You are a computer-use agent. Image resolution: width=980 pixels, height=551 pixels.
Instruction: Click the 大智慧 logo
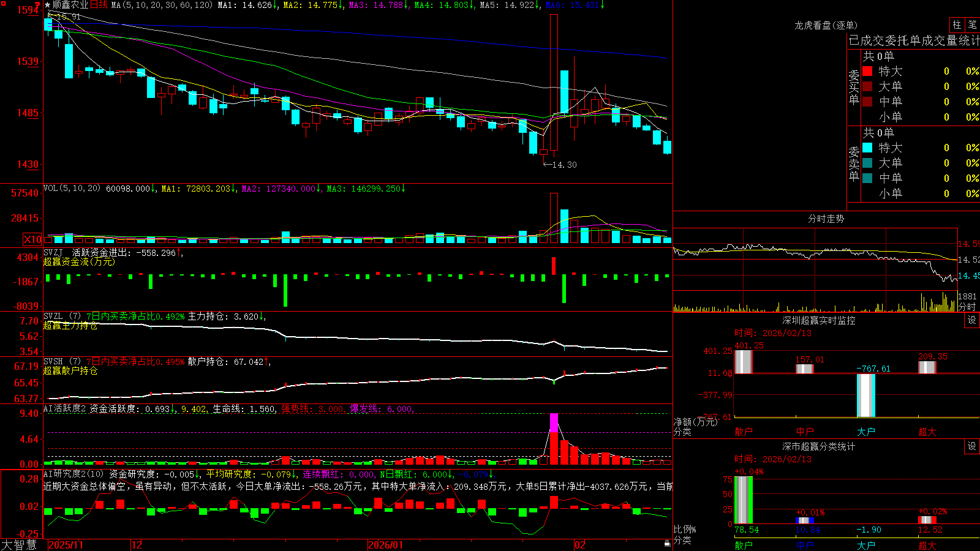(x=19, y=545)
